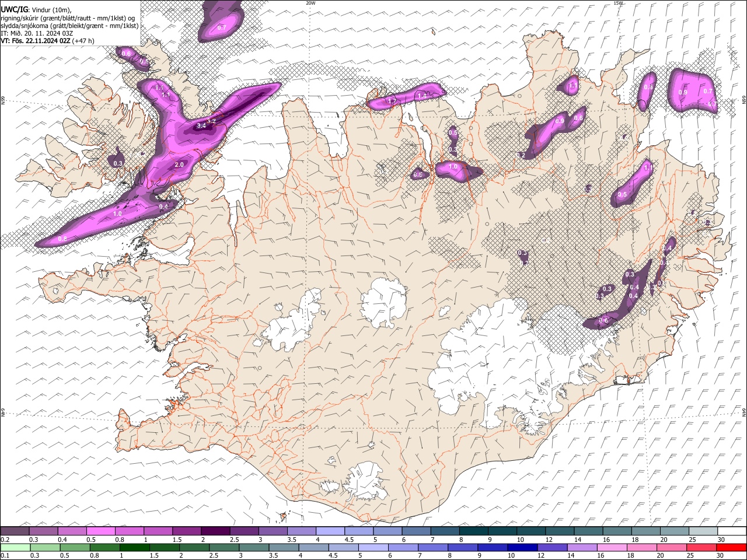The height and width of the screenshot is (560, 747).
Task: Click the 'UWC/IG: Vindur (10m)' title text
Action: [x=36, y=10]
